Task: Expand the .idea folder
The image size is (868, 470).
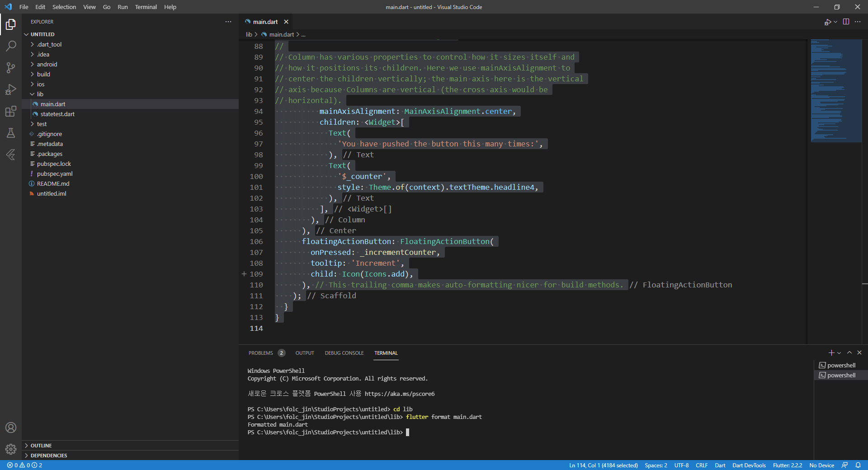Action: coord(43,54)
